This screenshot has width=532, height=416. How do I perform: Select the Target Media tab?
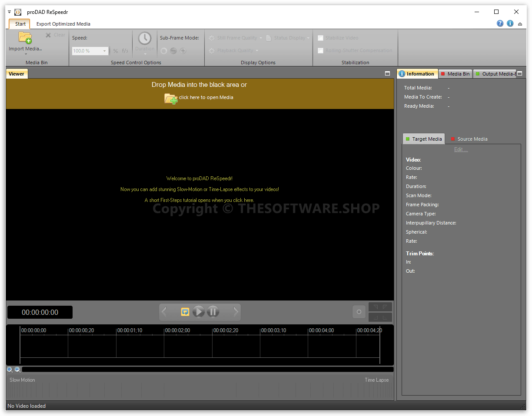coord(424,139)
